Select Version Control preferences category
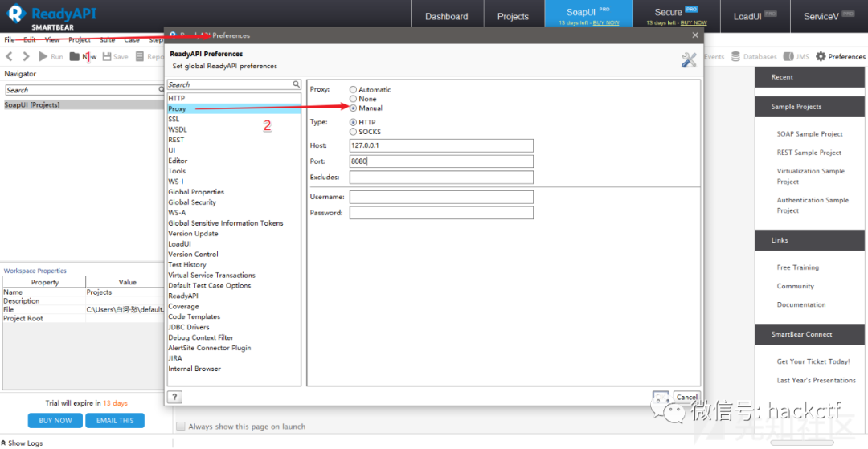The height and width of the screenshot is (449, 868). coord(234,255)
